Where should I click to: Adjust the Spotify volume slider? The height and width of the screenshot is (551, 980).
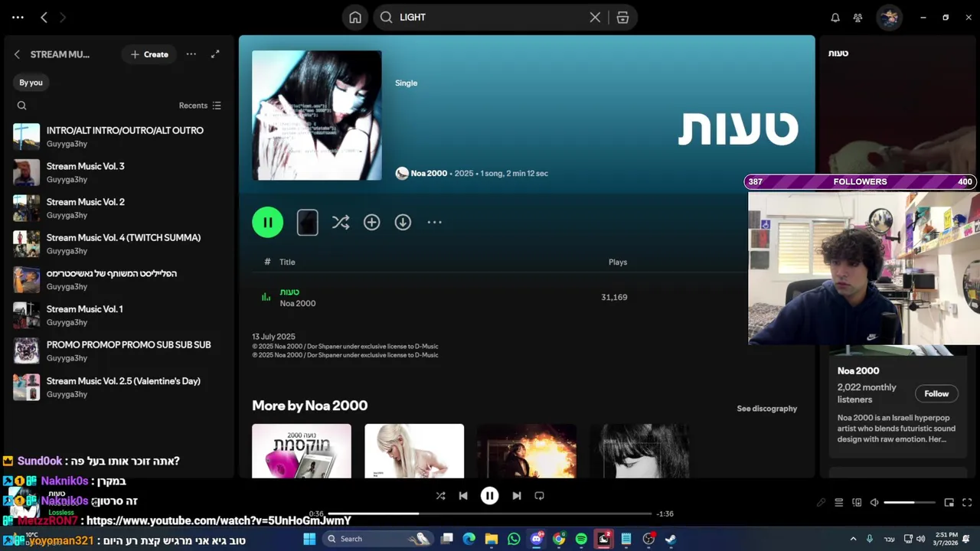point(910,503)
